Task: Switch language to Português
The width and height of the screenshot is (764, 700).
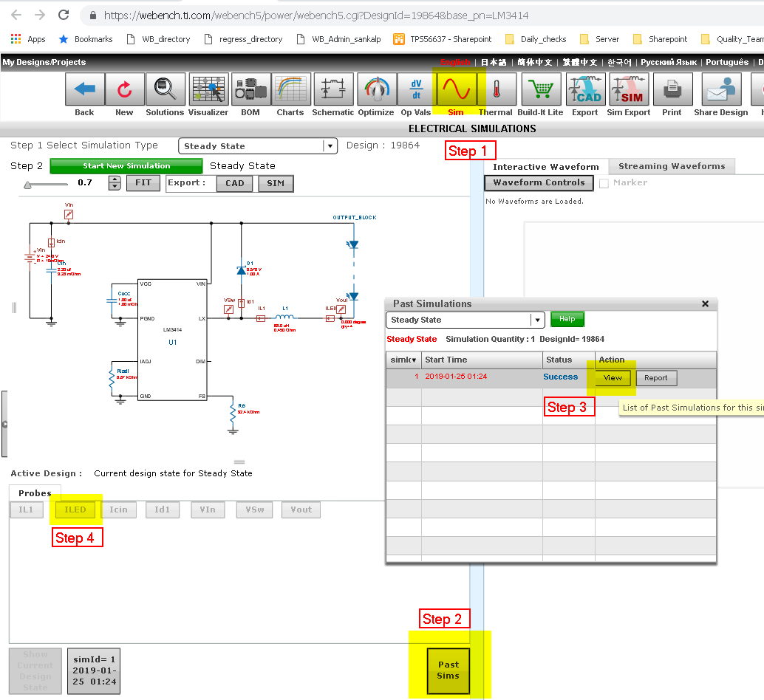Action: pyautogui.click(x=727, y=62)
